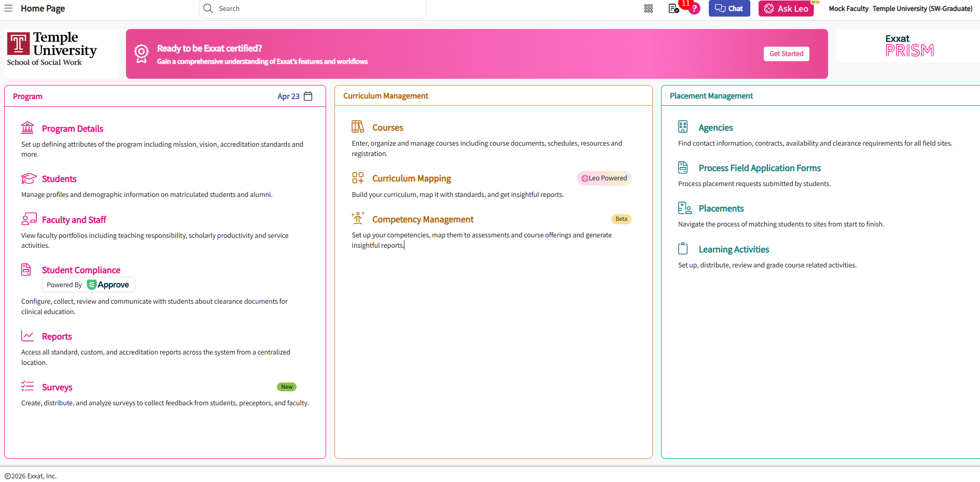Open the Students link
The width and height of the screenshot is (980, 482).
59,179
